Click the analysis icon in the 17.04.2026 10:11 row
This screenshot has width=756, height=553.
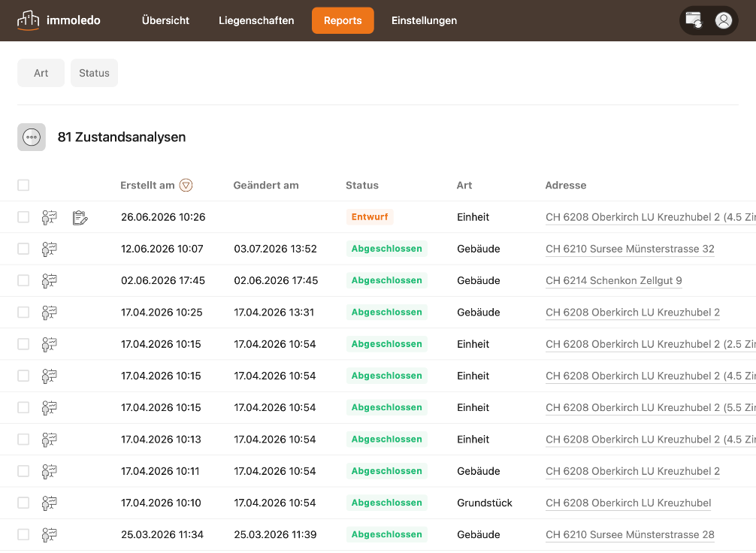pos(49,472)
